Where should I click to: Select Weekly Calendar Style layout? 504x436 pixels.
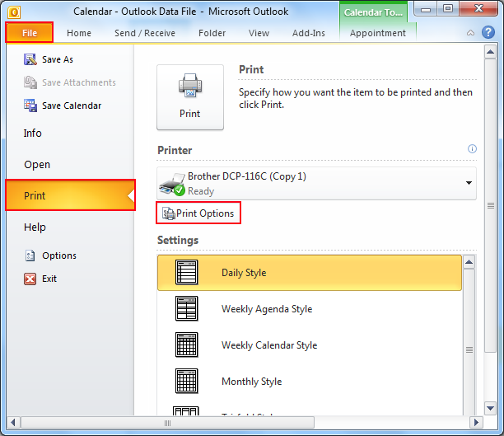[309, 345]
